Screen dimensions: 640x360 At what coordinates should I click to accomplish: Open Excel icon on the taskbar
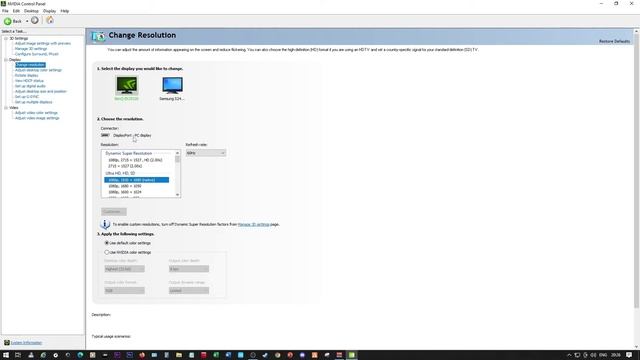click(216, 355)
